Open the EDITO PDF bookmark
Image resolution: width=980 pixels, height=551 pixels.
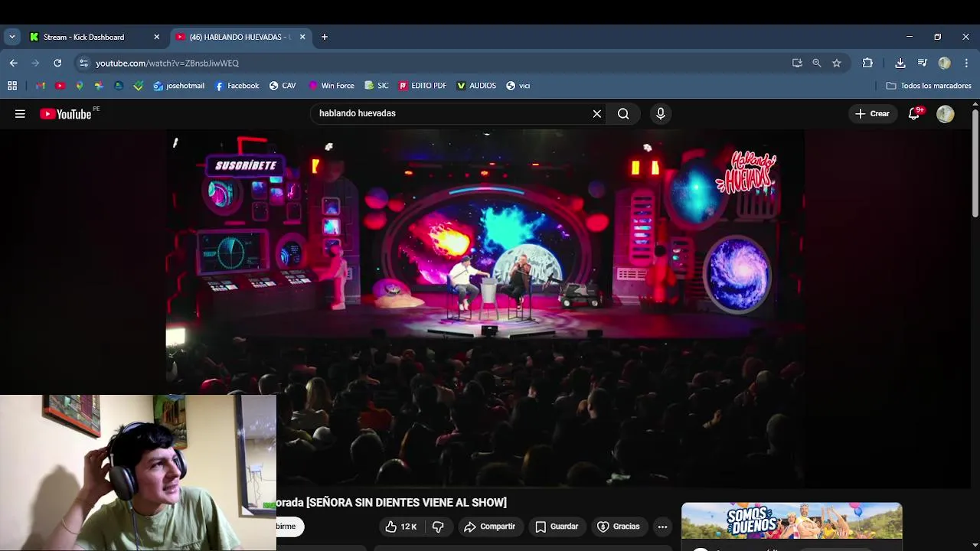pyautogui.click(x=423, y=86)
